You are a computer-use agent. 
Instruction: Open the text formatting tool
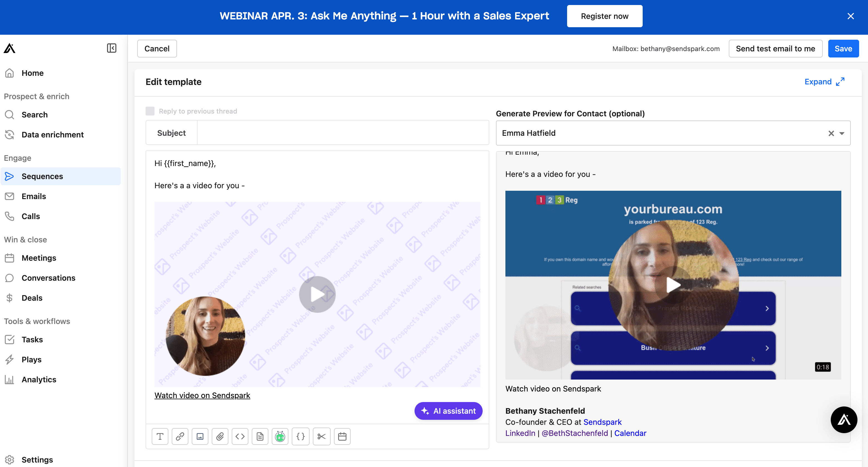tap(160, 436)
